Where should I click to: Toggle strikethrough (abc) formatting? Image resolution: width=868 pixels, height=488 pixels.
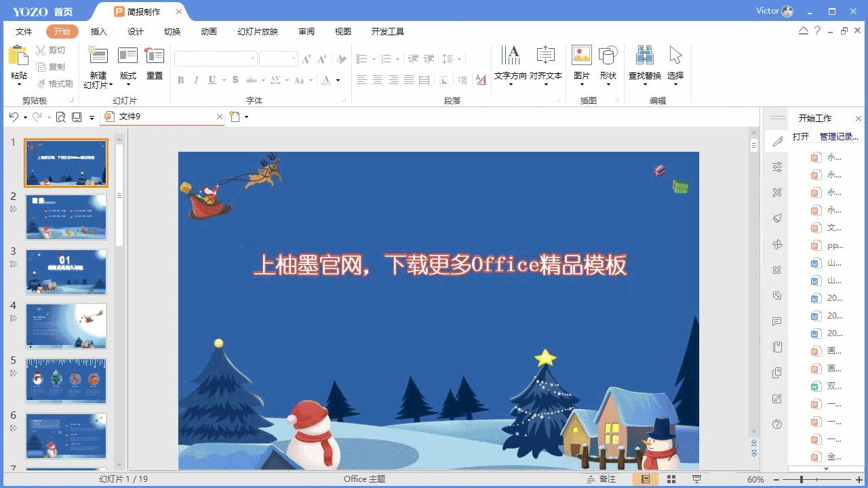[252, 80]
